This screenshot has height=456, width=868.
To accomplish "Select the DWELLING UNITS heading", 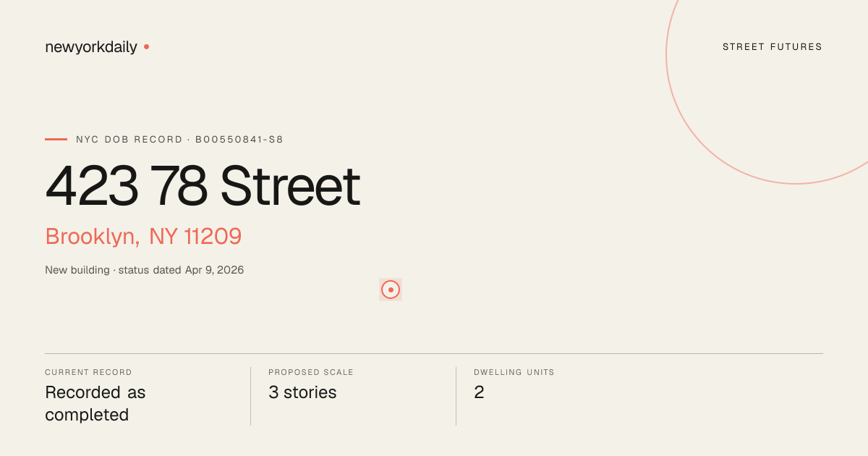I will [514, 372].
